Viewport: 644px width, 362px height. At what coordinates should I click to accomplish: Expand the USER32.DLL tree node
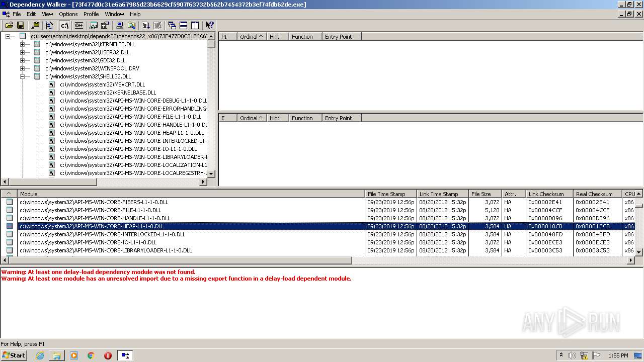click(x=22, y=52)
